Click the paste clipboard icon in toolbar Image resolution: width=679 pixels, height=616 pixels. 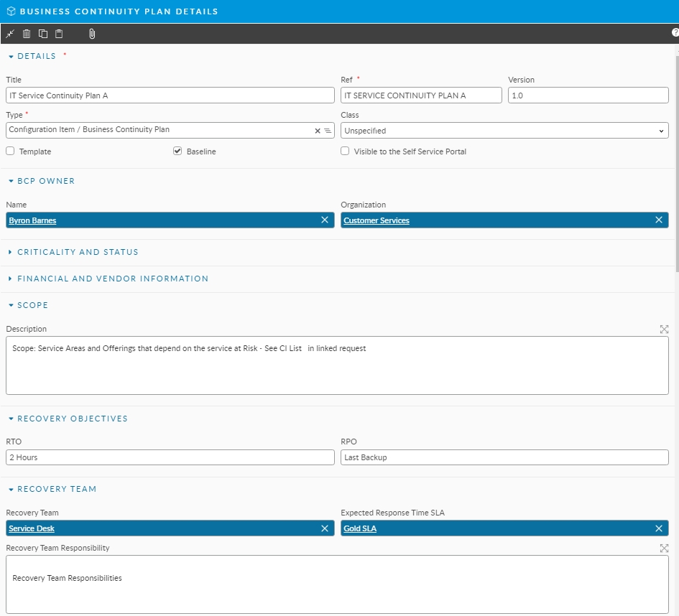59,34
